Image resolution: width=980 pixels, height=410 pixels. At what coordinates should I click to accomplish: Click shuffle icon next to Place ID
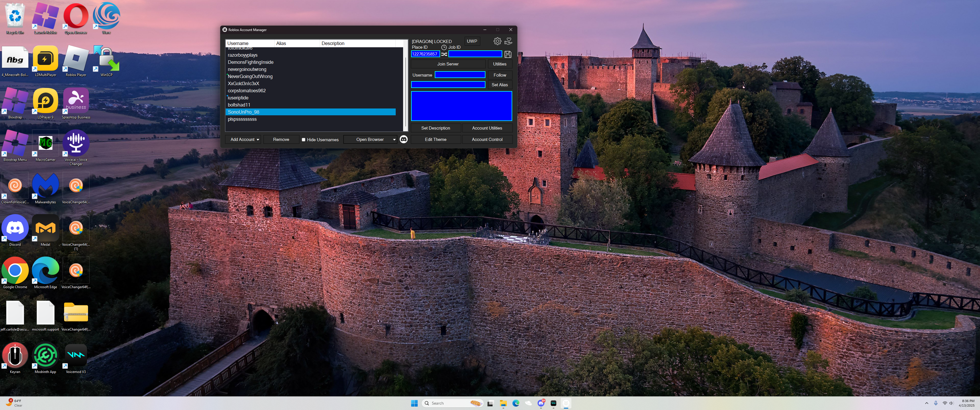tap(444, 54)
